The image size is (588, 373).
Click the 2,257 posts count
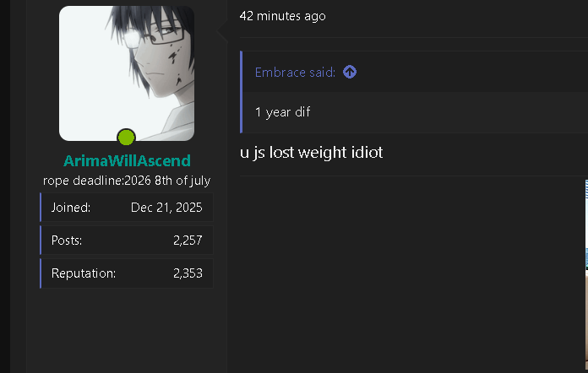pyautogui.click(x=188, y=240)
